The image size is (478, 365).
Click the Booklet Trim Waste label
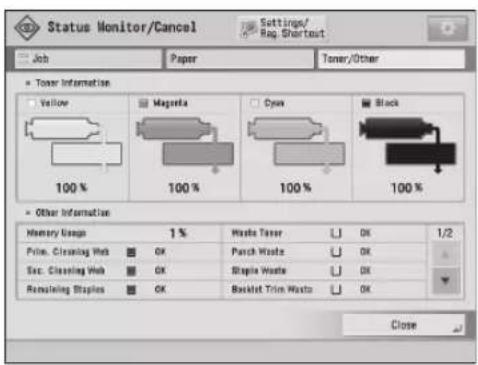(272, 289)
